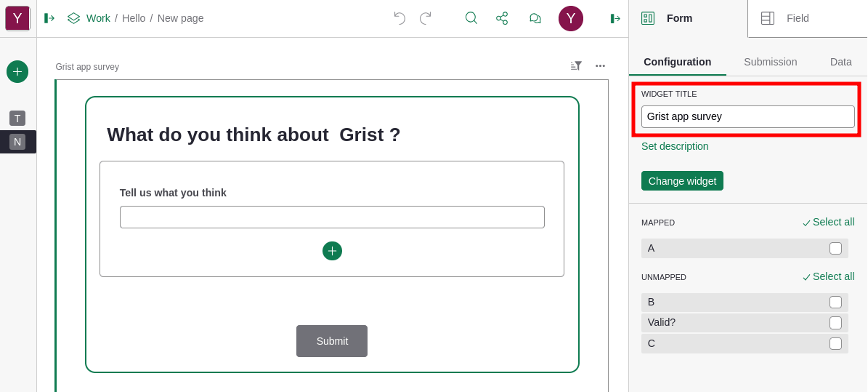
Task: Open the search magnifier
Action: (x=471, y=18)
